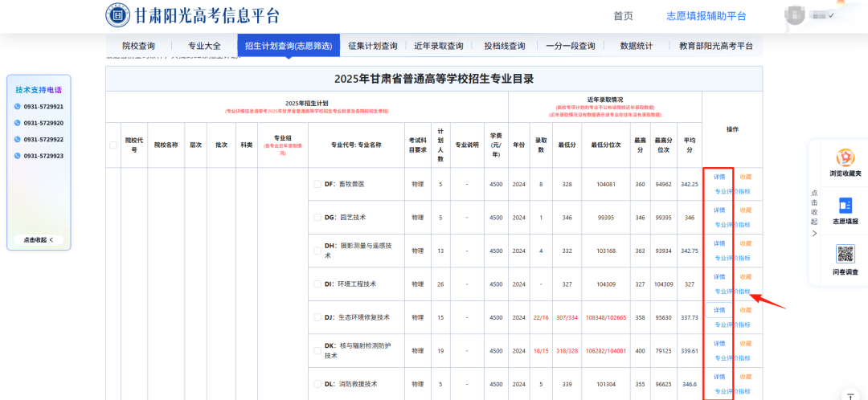Open 专业评价指标 for DF 畜牧兽医
This screenshot has height=400, width=868.
pos(732,191)
